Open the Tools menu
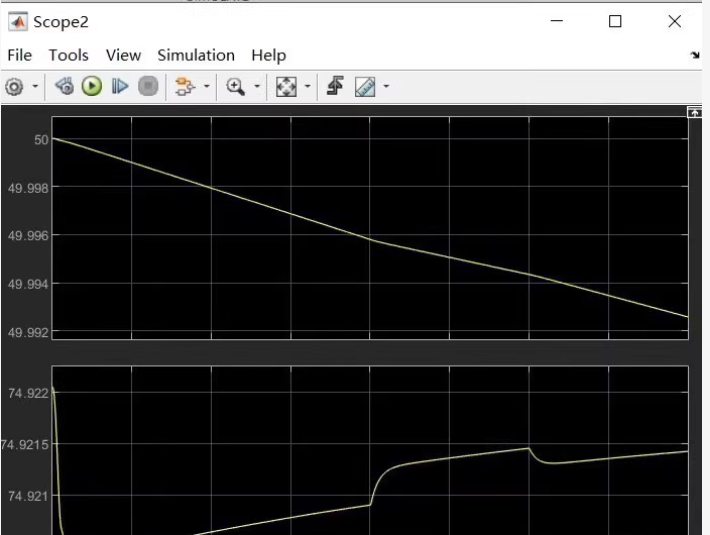Viewport: 710px width, 535px height. click(x=69, y=55)
